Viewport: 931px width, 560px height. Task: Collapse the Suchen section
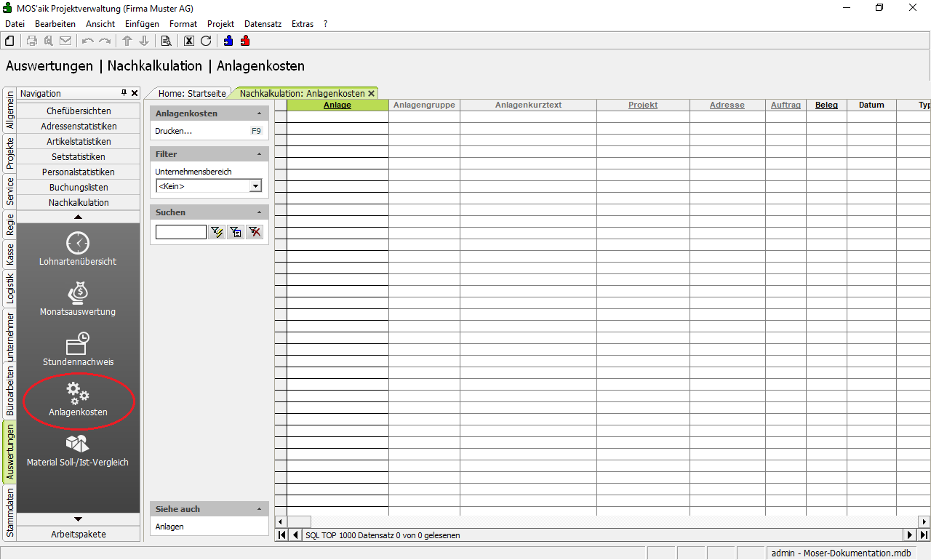click(x=260, y=212)
